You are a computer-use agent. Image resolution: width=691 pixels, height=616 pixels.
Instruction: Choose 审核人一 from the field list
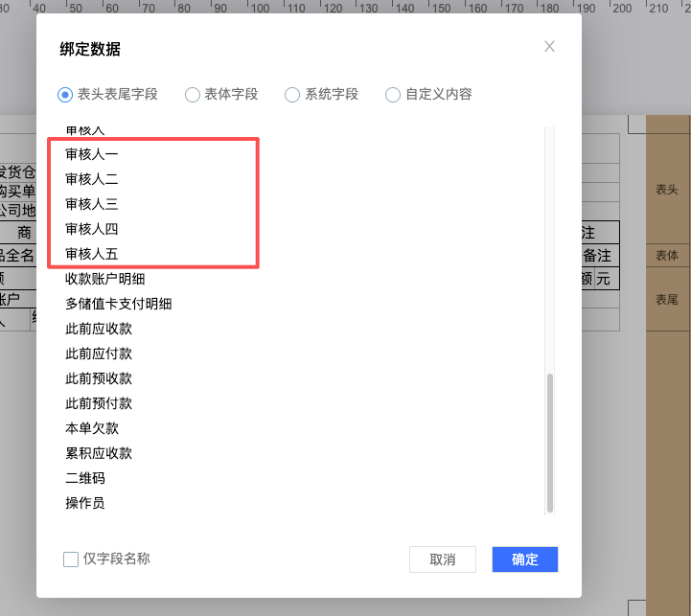92,154
